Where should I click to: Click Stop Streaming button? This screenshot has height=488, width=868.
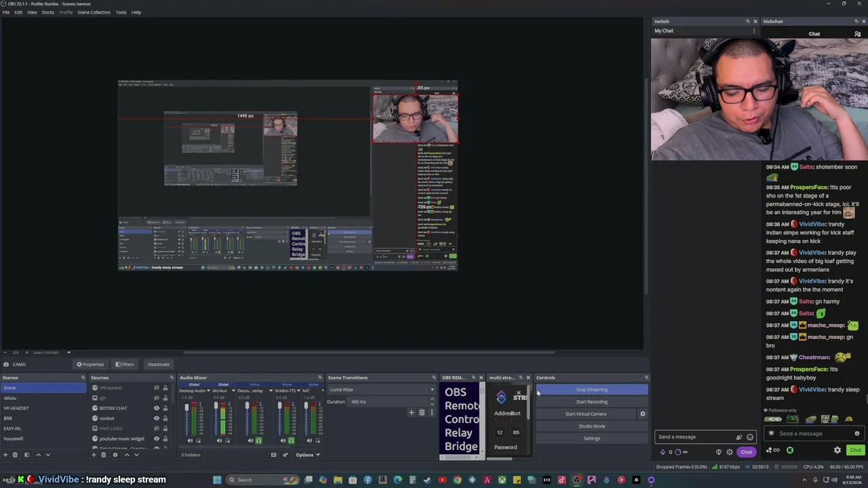point(592,390)
